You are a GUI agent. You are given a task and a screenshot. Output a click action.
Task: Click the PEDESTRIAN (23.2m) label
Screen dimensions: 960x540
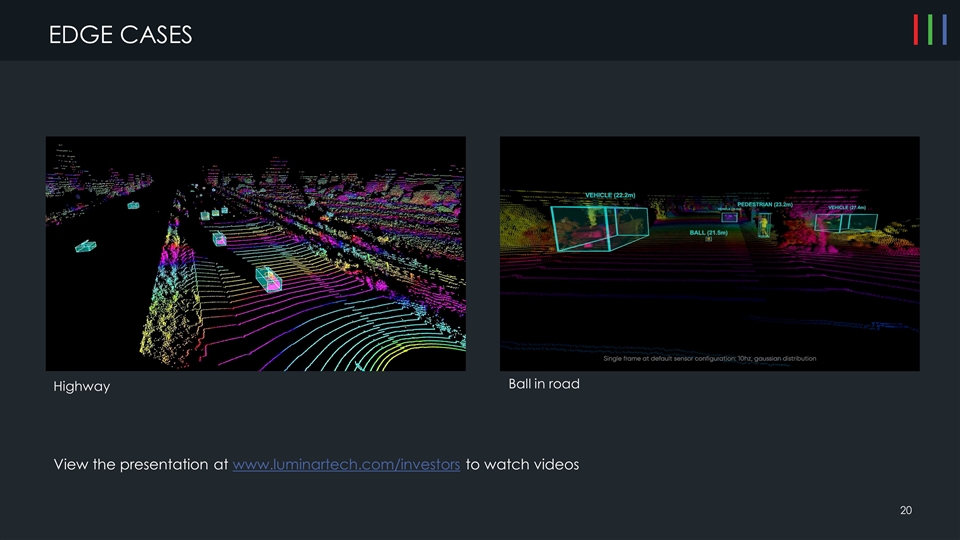[x=764, y=203]
